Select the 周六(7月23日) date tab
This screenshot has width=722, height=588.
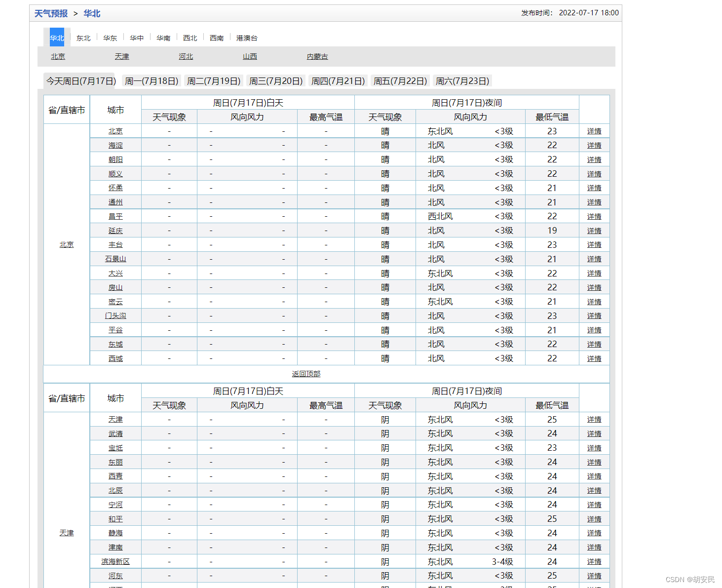coord(462,81)
